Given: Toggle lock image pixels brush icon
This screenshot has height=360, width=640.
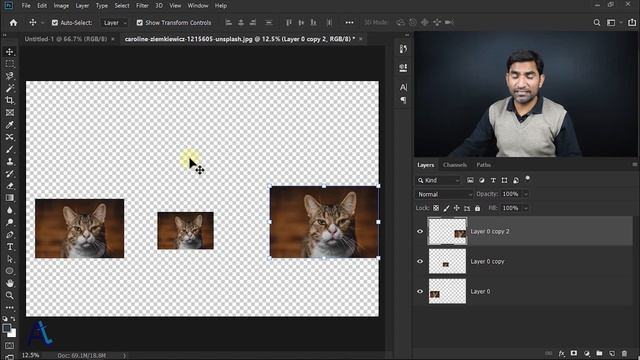Looking at the screenshot, I should pyautogui.click(x=447, y=208).
